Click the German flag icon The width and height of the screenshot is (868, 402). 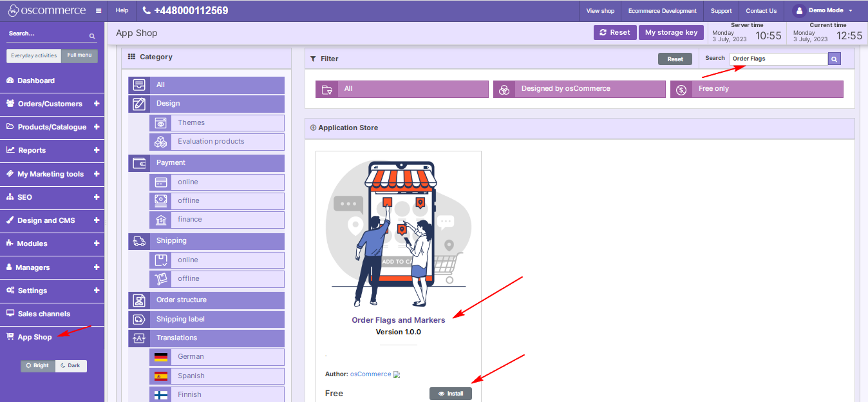(x=161, y=357)
